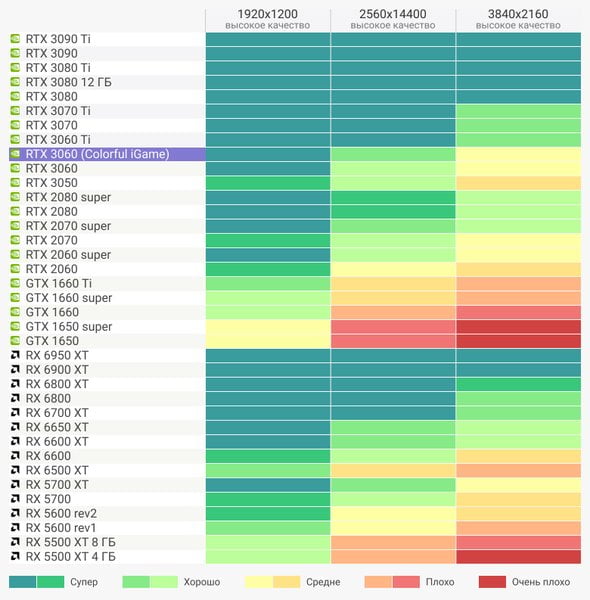Click the NVIDIA icon next to GTX 1650
Image resolution: width=590 pixels, height=600 pixels.
(15, 341)
